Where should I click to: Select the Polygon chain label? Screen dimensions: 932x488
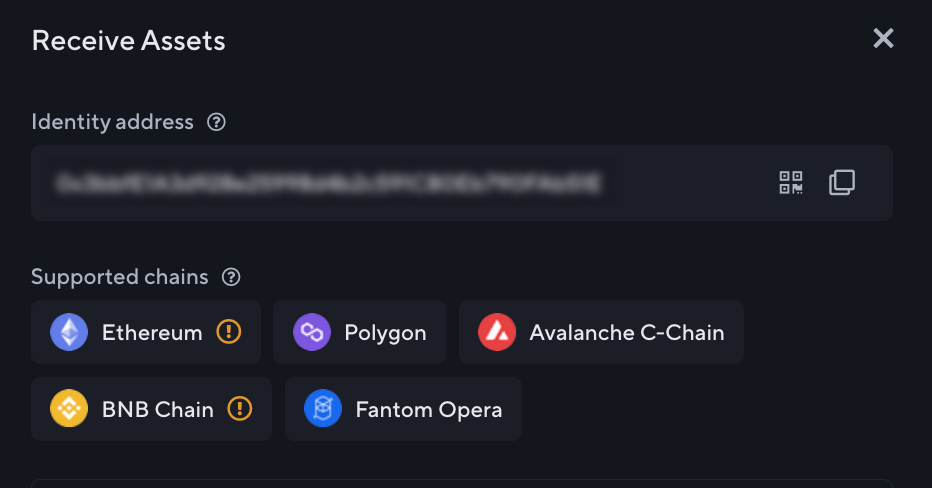[385, 332]
